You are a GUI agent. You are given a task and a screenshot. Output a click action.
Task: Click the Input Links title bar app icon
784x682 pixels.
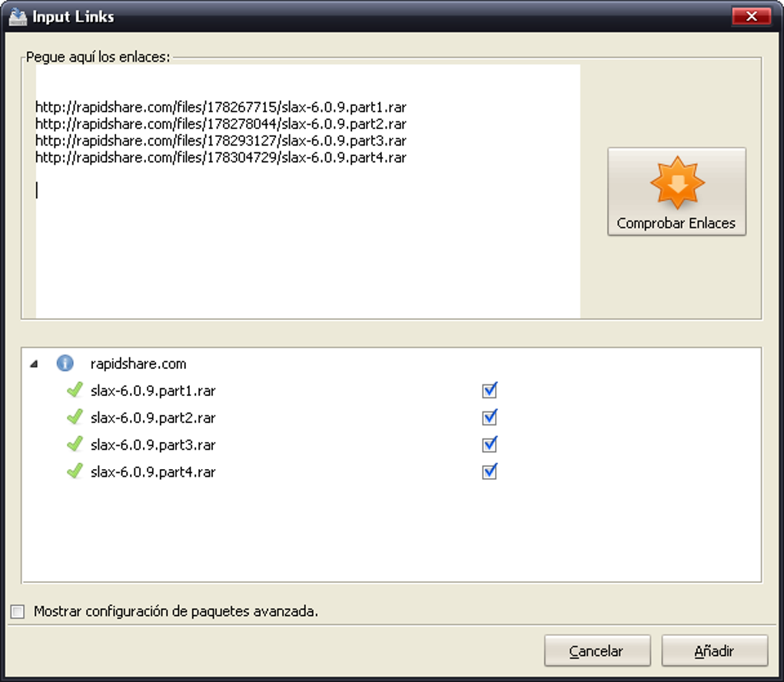(17, 16)
